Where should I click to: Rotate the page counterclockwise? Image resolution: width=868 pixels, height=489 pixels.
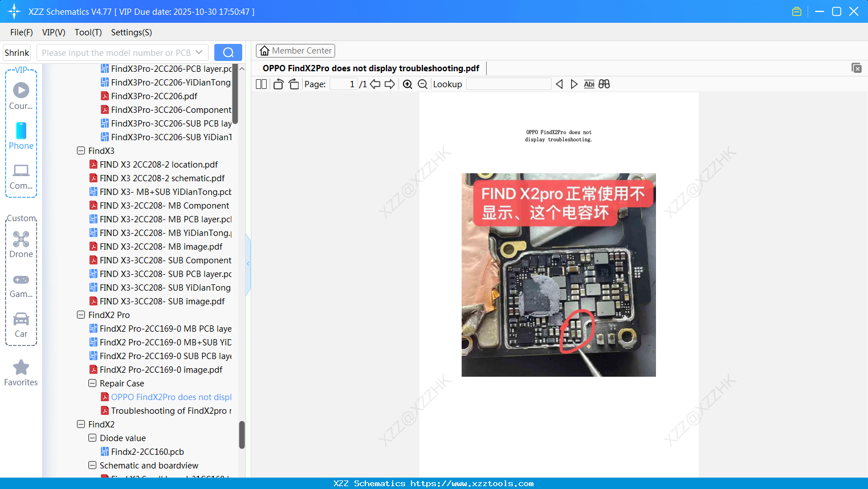(x=278, y=84)
